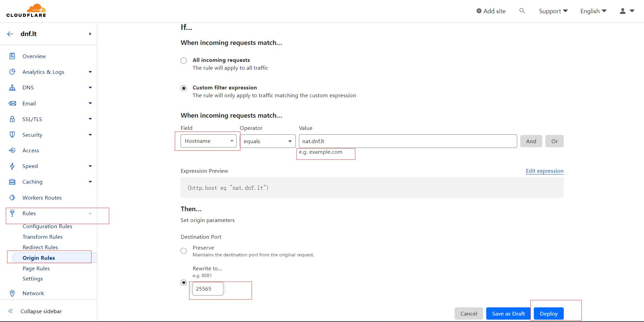The width and height of the screenshot is (644, 322).
Task: Select All incoming requests radio button
Action: (184, 61)
